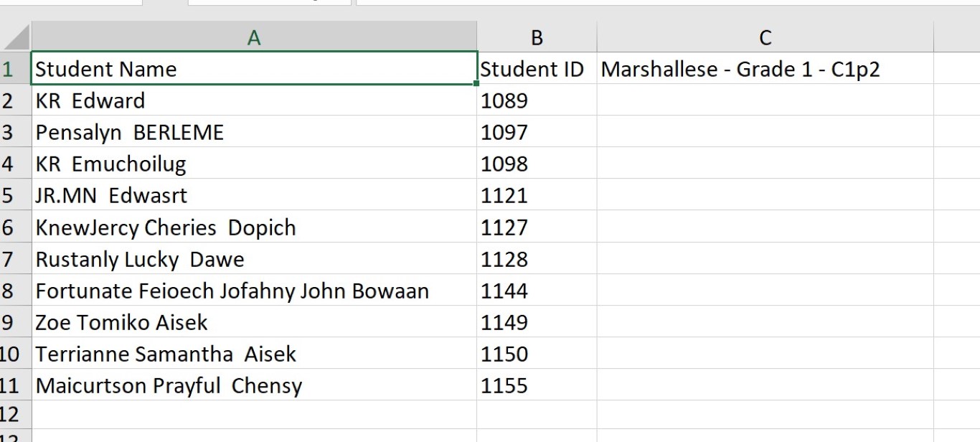Click the Terrianne Samantha Aisek cell
This screenshot has width=980, height=442.
254,354
